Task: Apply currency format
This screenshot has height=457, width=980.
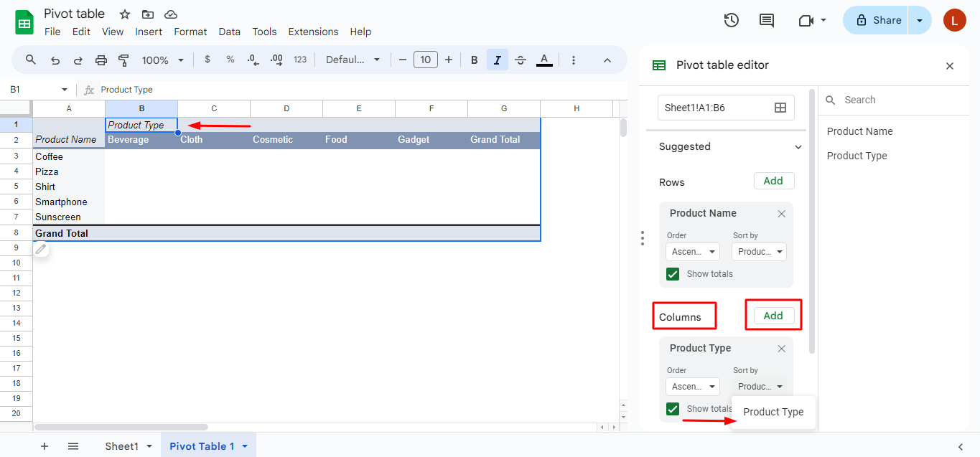Action: (x=207, y=60)
